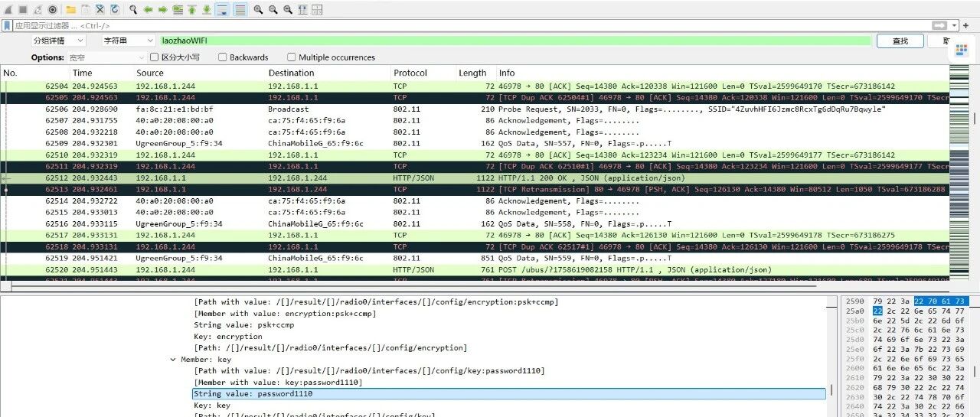Select packet 62520 POST /ubus row

tap(475, 270)
